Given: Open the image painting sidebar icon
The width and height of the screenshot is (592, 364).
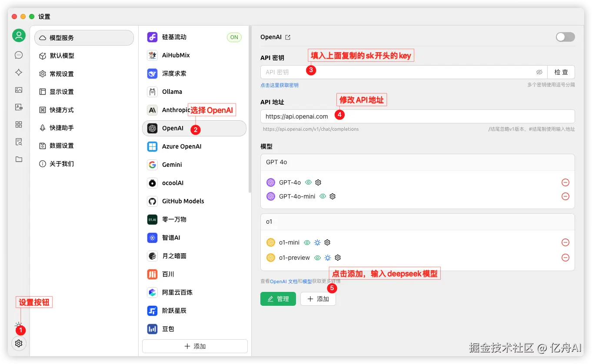Looking at the screenshot, I should click(x=19, y=90).
